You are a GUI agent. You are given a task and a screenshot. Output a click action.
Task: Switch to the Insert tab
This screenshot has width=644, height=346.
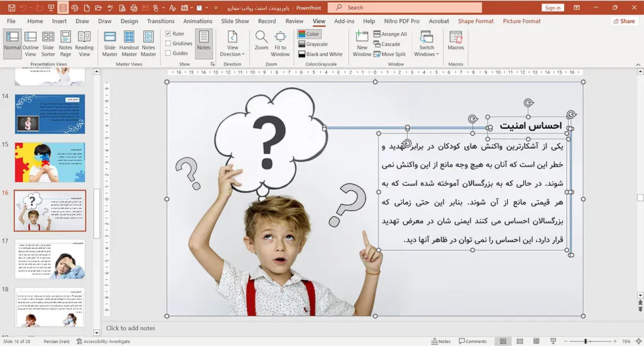[x=59, y=21]
